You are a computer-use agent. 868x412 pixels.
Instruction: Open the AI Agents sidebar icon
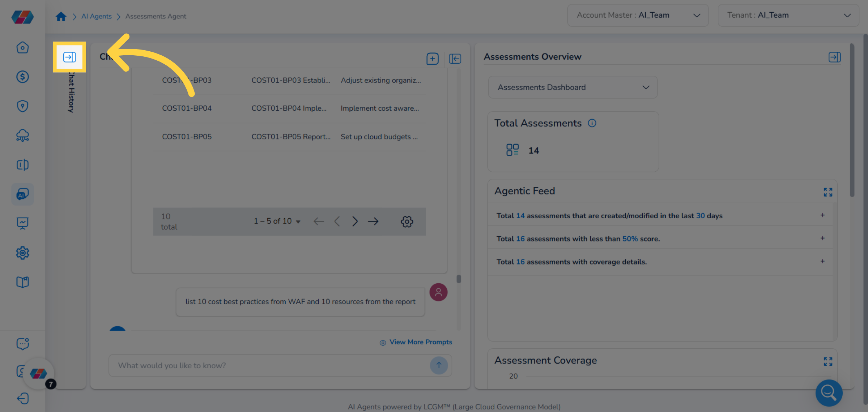pos(22,194)
